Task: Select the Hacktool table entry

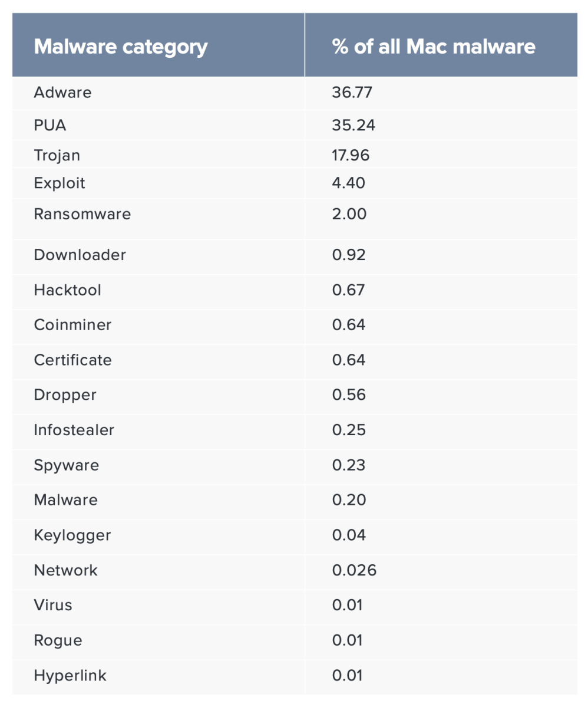Action: tap(68, 290)
